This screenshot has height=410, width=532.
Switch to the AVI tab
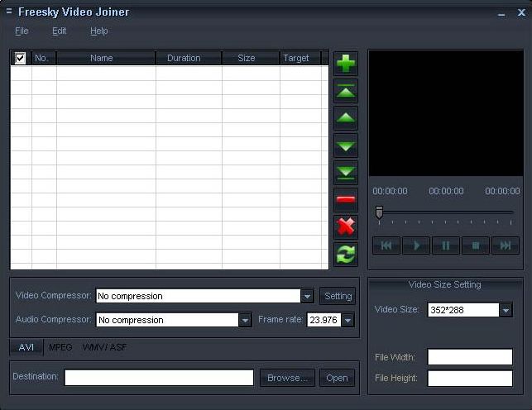click(x=26, y=347)
